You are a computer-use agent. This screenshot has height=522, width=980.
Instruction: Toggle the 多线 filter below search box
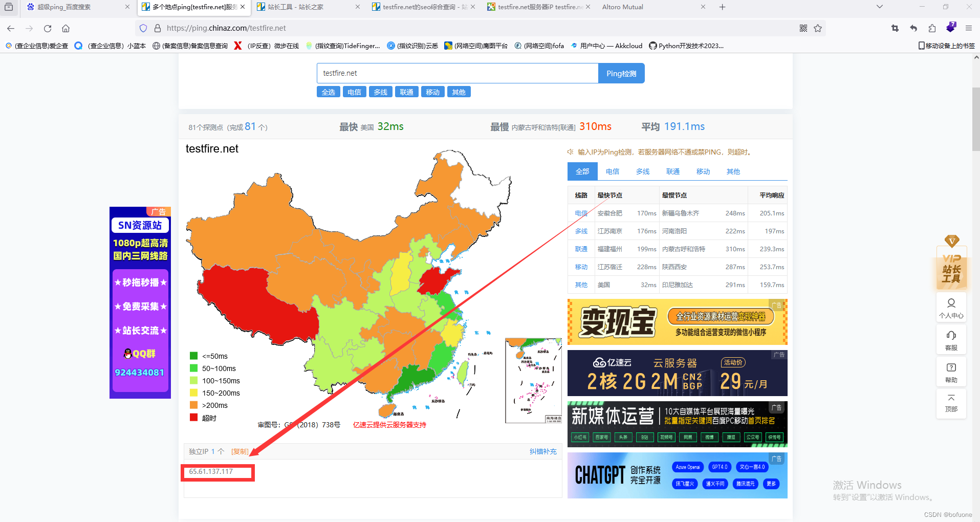click(x=380, y=92)
